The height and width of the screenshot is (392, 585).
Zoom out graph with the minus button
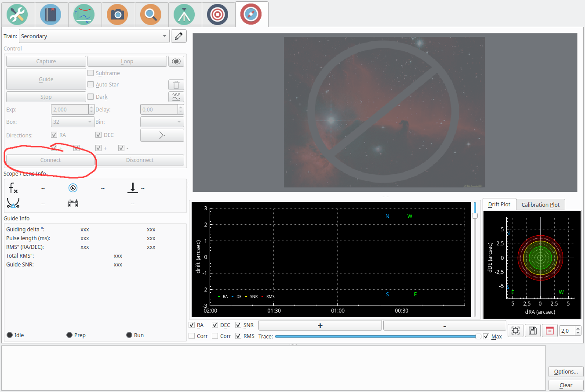click(x=444, y=325)
